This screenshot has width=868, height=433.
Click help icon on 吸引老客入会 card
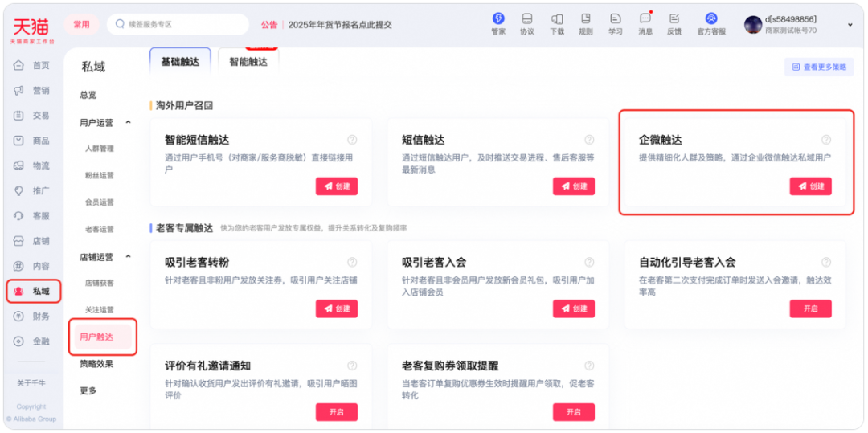[x=589, y=262]
